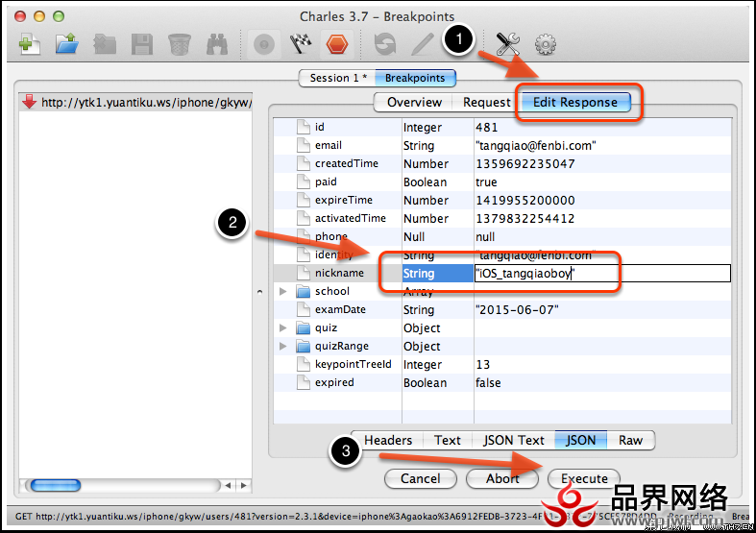Switch to the JSON Text view tab
This screenshot has height=533, width=756.
point(514,440)
